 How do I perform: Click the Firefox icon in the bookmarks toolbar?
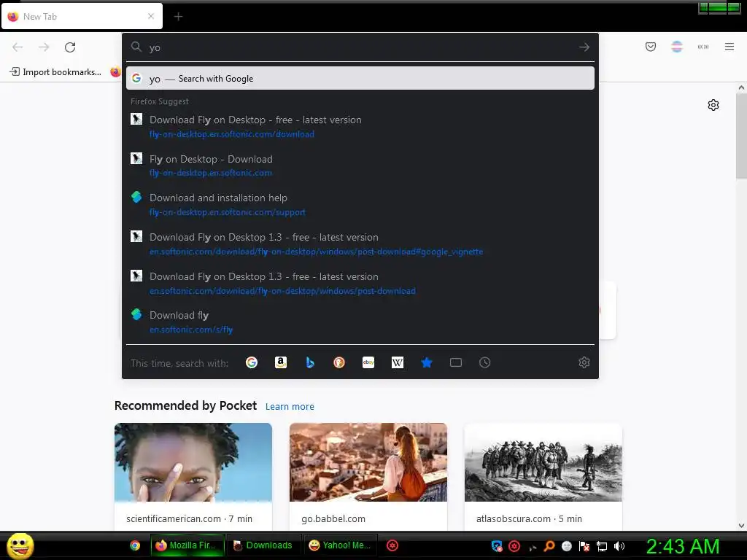click(x=115, y=72)
